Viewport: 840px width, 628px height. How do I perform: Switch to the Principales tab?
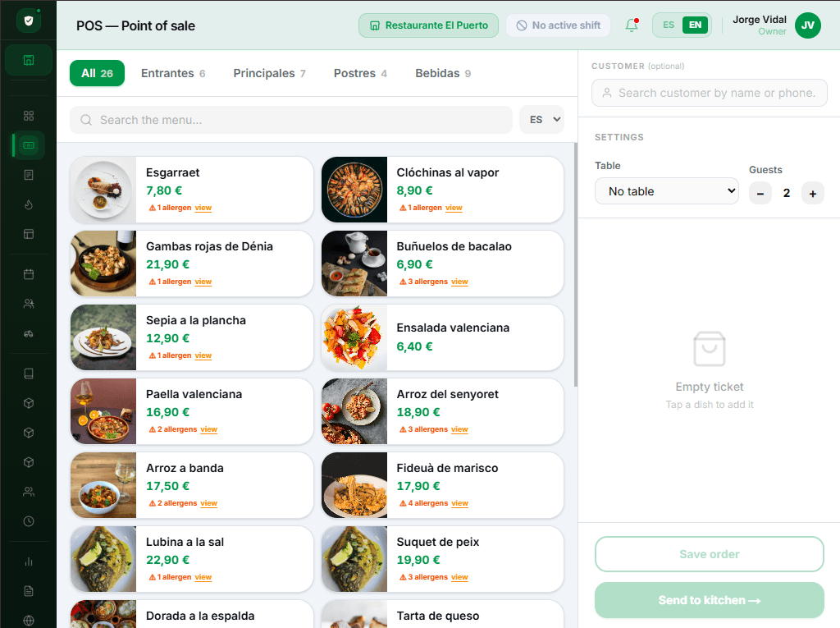coord(269,74)
